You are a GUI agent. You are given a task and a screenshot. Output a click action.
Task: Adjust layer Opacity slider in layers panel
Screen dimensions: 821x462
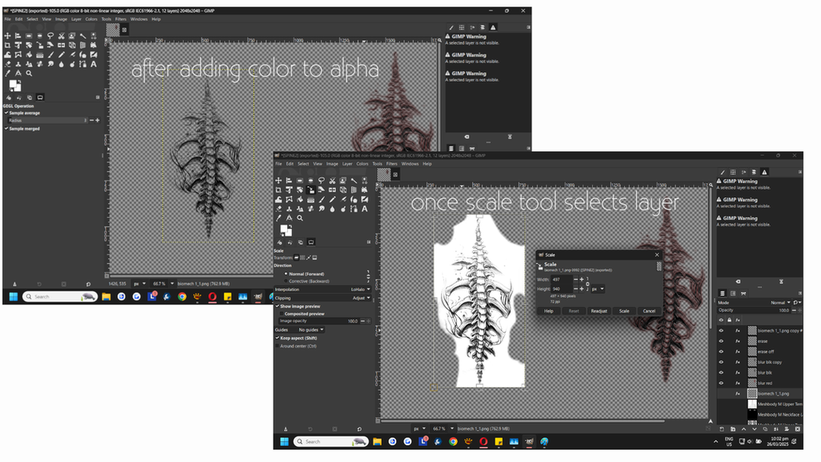pos(753,310)
